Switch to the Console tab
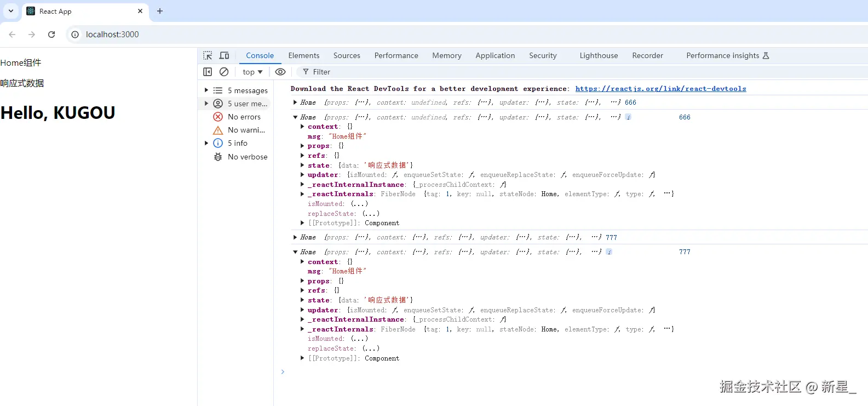Image resolution: width=868 pixels, height=406 pixels. pyautogui.click(x=260, y=55)
